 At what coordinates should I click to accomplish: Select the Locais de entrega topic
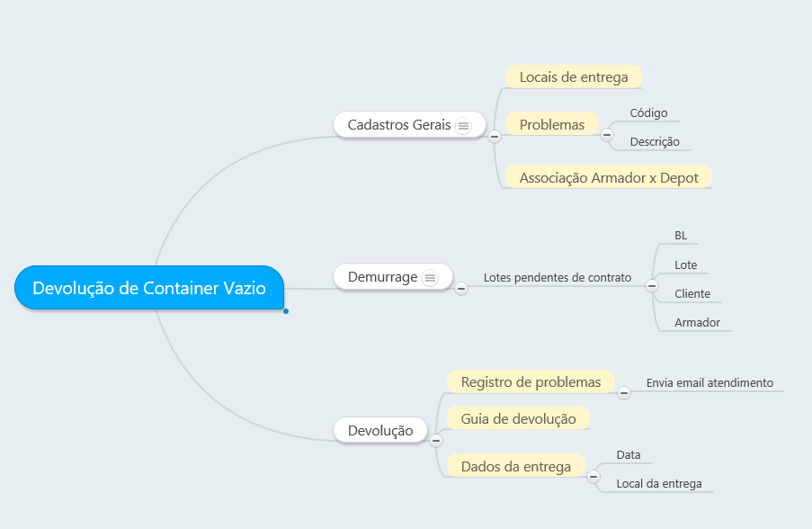point(574,76)
